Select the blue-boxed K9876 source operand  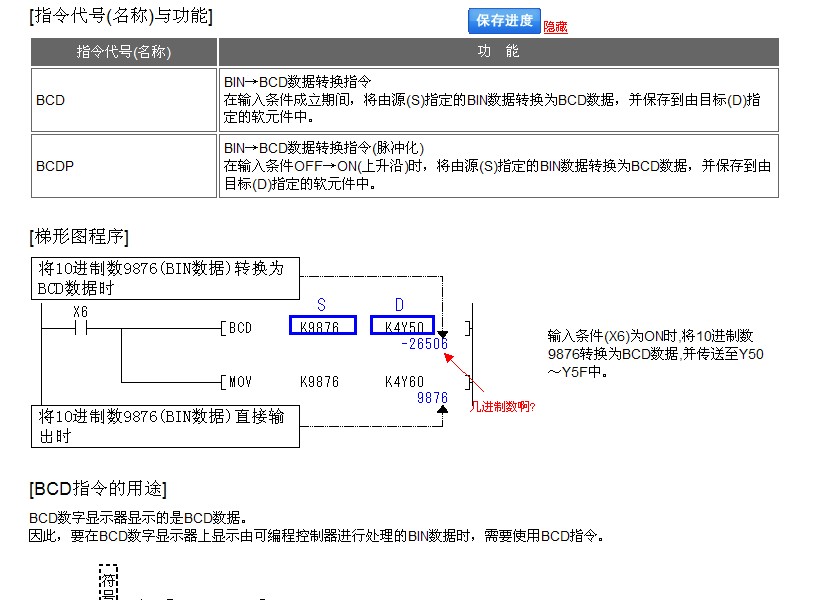click(322, 327)
